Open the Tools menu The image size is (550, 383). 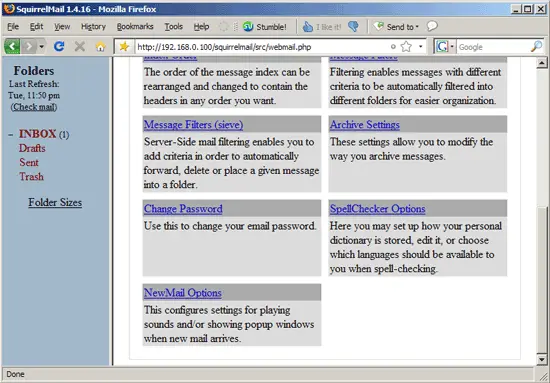[x=174, y=27]
